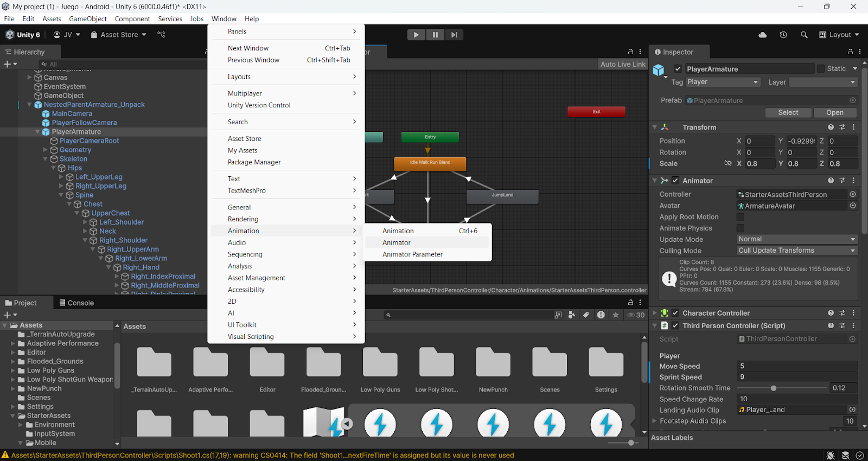Click the Play button in the toolbar
868x461 pixels.
tap(416, 35)
